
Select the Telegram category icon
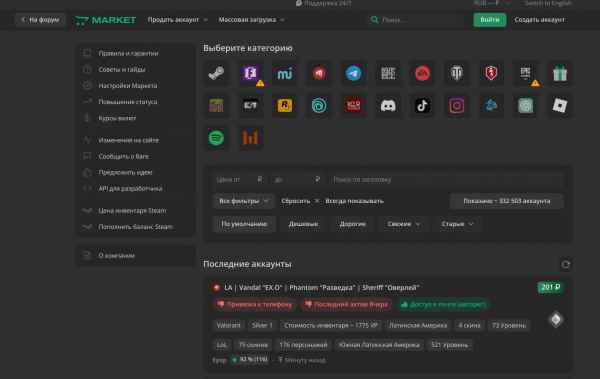354,73
